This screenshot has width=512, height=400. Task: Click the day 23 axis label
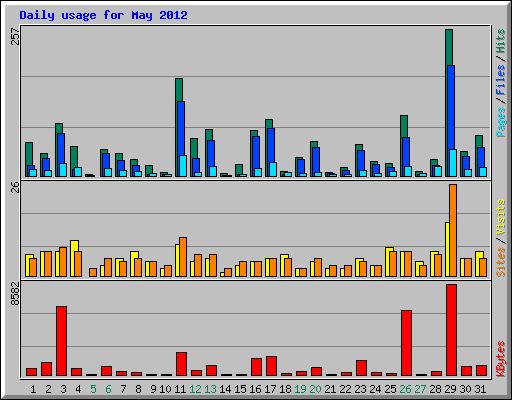[360, 389]
